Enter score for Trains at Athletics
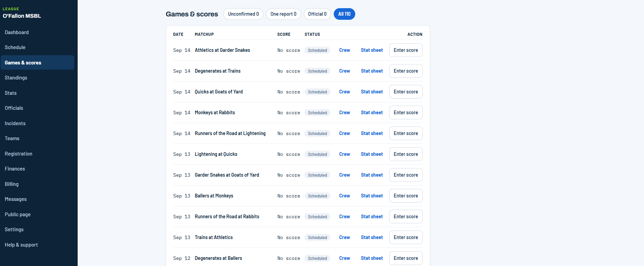Image resolution: width=644 pixels, height=266 pixels. pyautogui.click(x=406, y=237)
